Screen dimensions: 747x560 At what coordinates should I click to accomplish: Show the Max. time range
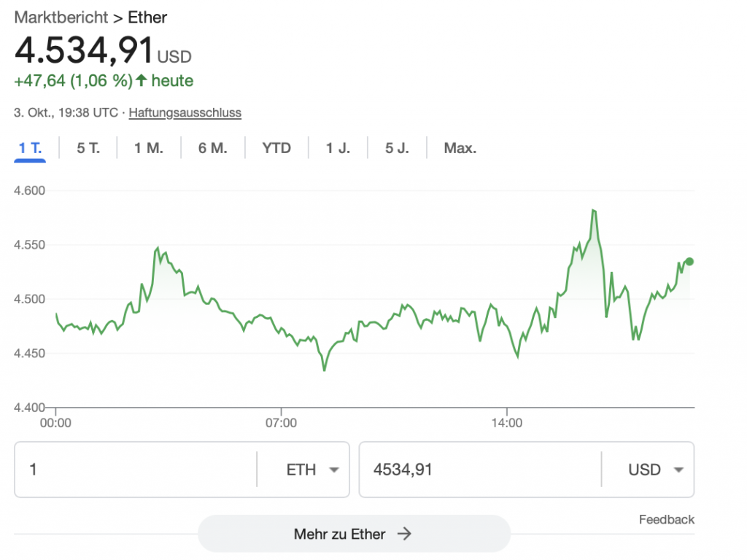coord(460,148)
